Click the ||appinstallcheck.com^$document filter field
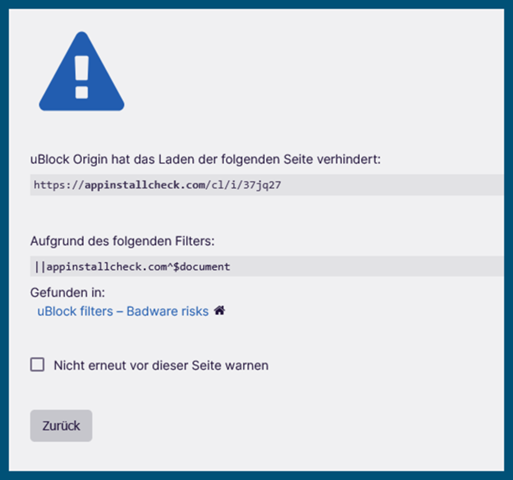 coord(267,266)
